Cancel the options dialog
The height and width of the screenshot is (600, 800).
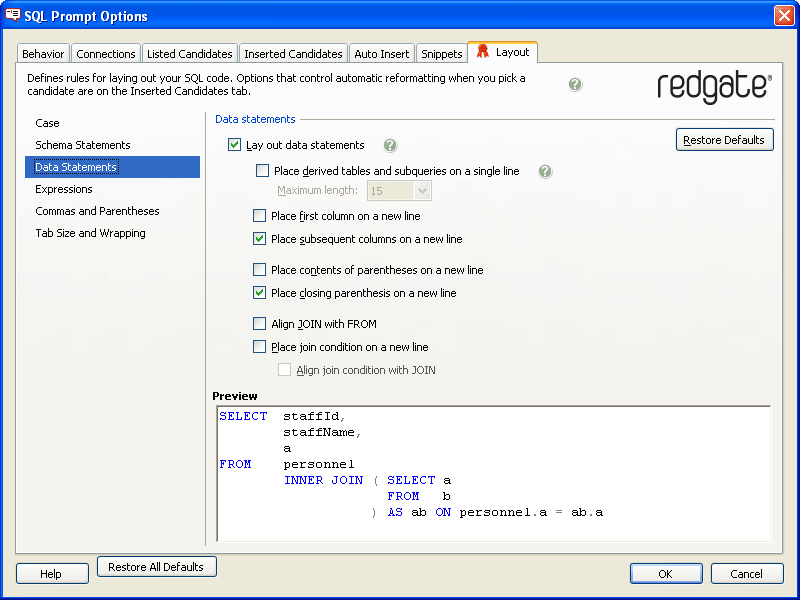pos(747,573)
